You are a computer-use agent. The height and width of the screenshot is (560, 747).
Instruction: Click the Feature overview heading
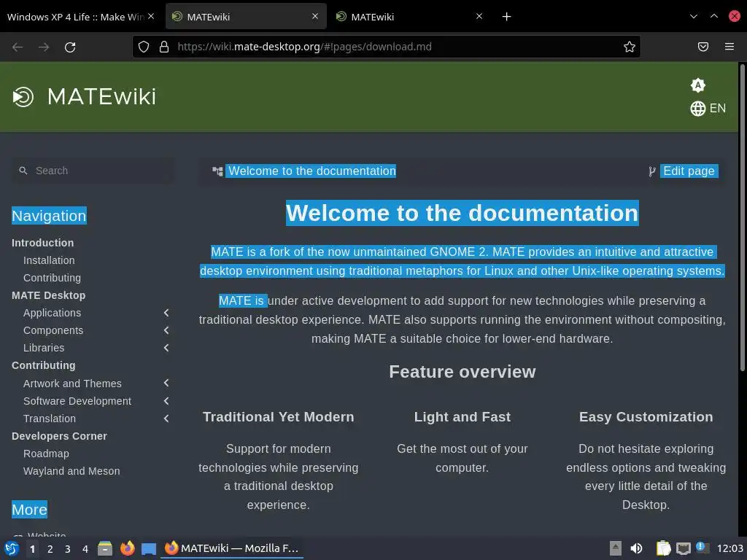coord(462,372)
